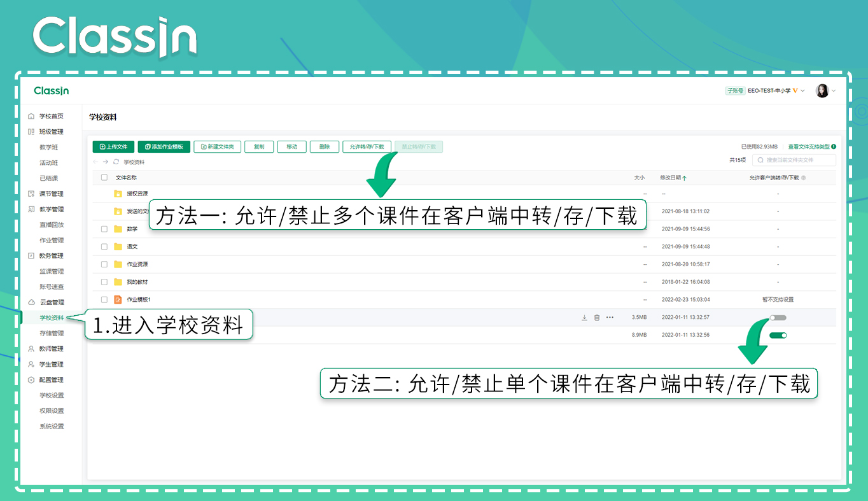Screen dimensions: 868x501
Task: Click the 上传文件 button
Action: point(113,146)
